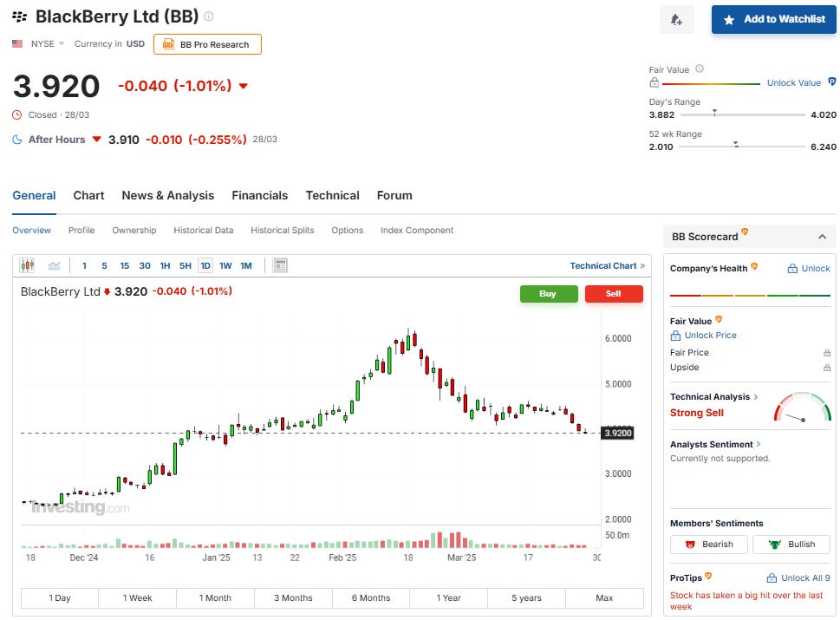The height and width of the screenshot is (620, 840).
Task: Select the 1D interval
Action: 205,266
